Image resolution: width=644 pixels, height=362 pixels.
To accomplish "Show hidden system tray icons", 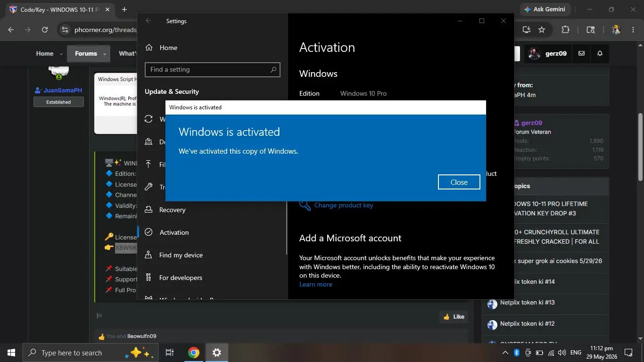I will coord(505,353).
